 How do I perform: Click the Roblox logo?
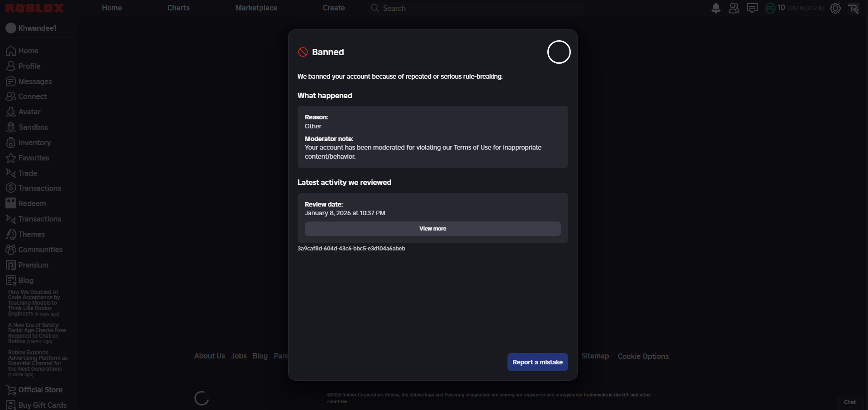click(34, 8)
